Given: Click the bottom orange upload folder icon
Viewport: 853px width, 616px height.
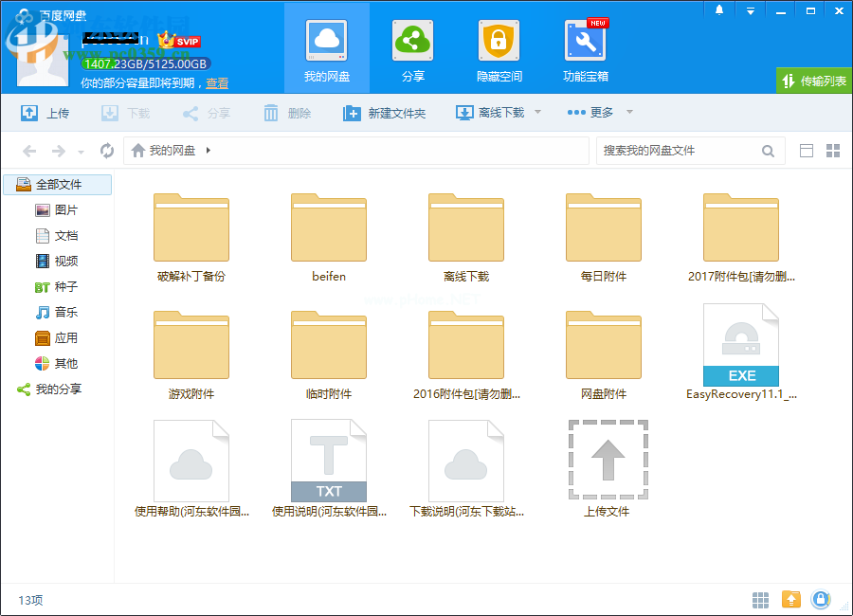Looking at the screenshot, I should (x=791, y=599).
